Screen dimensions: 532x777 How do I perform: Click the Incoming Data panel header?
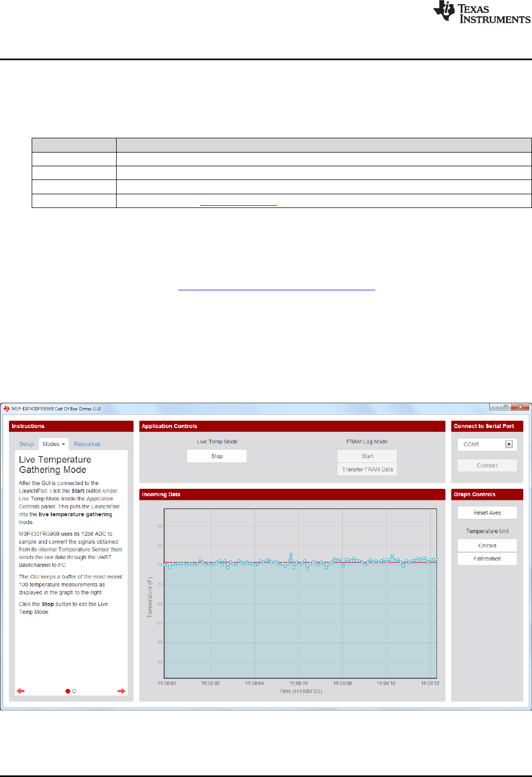coord(292,495)
